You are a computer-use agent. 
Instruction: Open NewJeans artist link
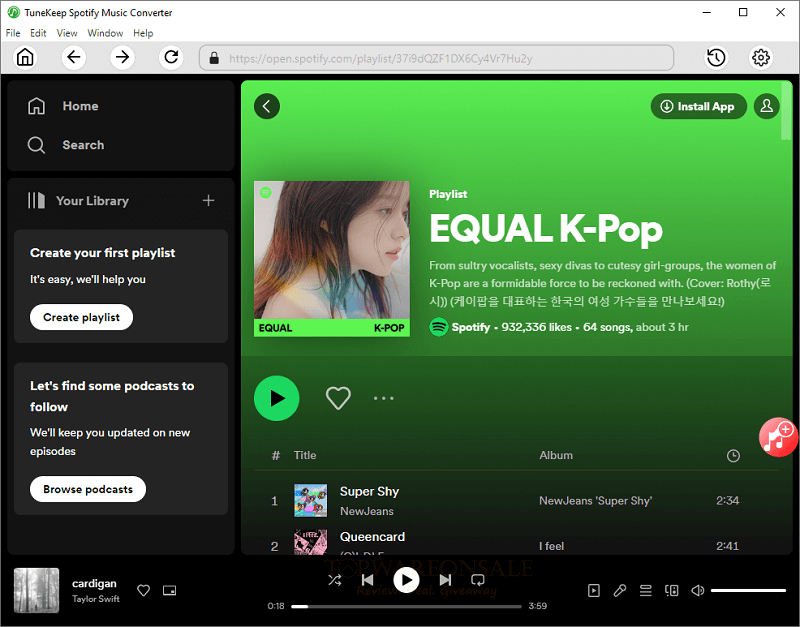[x=366, y=511]
